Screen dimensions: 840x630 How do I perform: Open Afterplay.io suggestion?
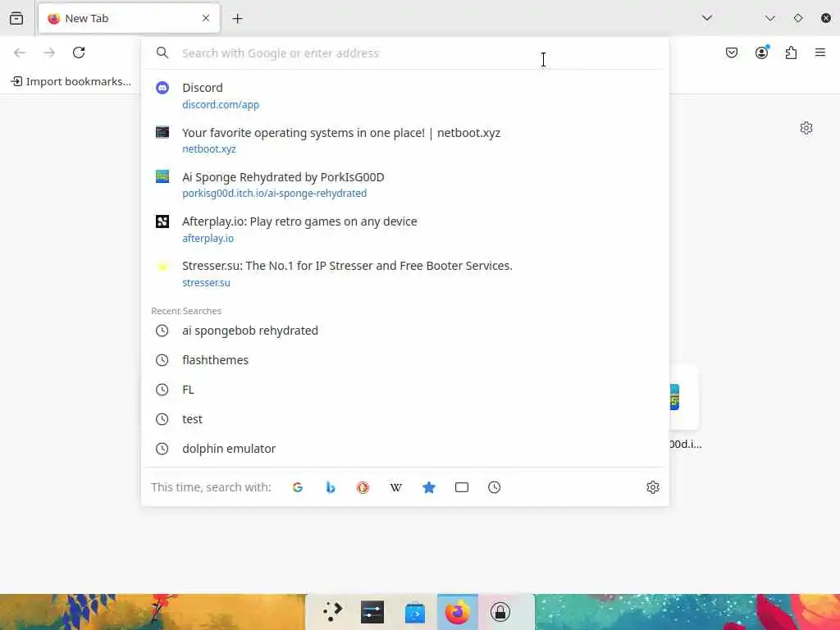tap(405, 230)
